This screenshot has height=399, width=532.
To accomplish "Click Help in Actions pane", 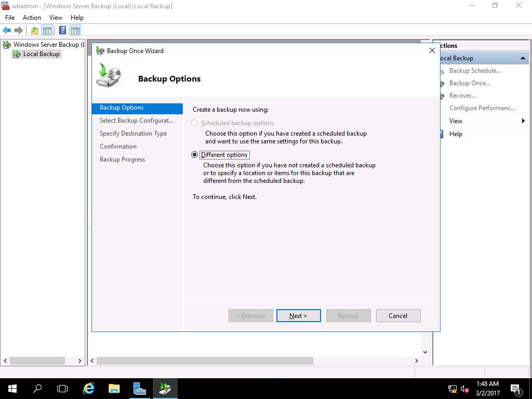I will coord(456,134).
